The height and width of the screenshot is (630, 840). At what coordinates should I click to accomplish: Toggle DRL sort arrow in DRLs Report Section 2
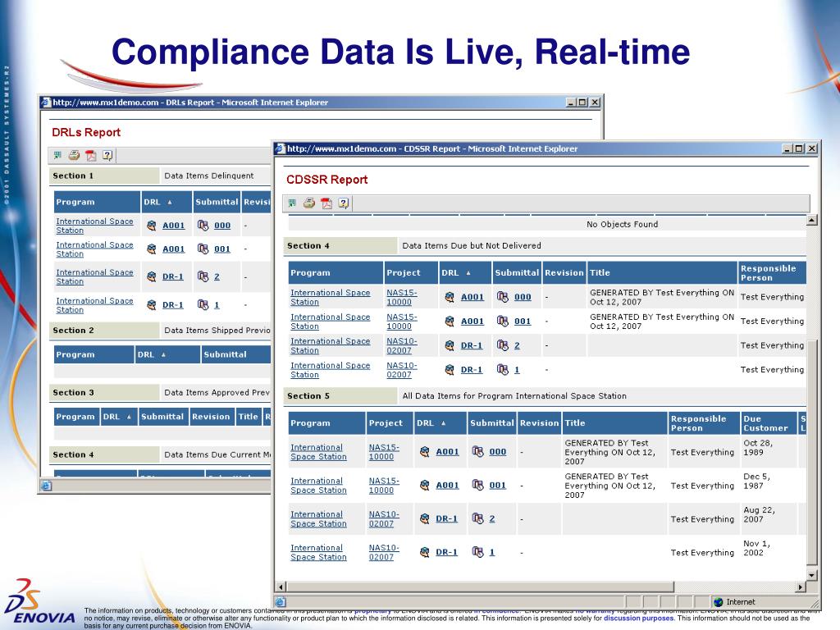[163, 354]
